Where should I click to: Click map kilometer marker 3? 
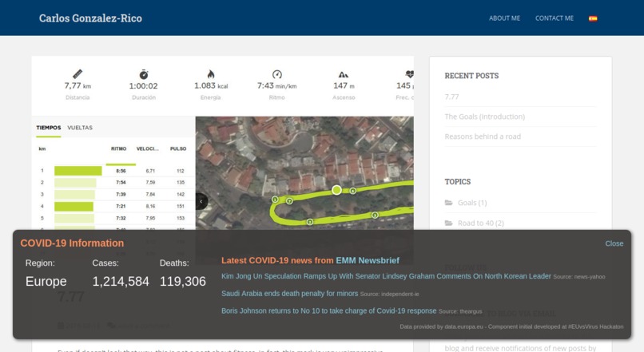[x=375, y=215]
